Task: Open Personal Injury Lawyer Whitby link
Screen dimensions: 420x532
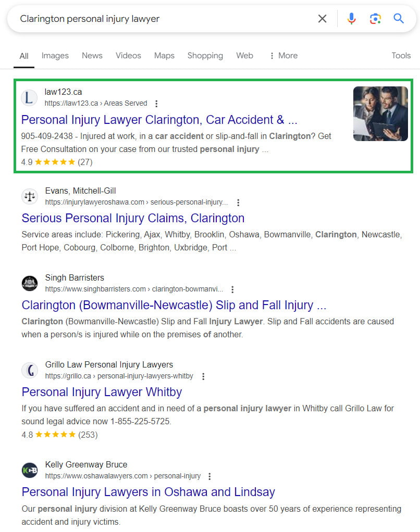Action: pos(102,391)
